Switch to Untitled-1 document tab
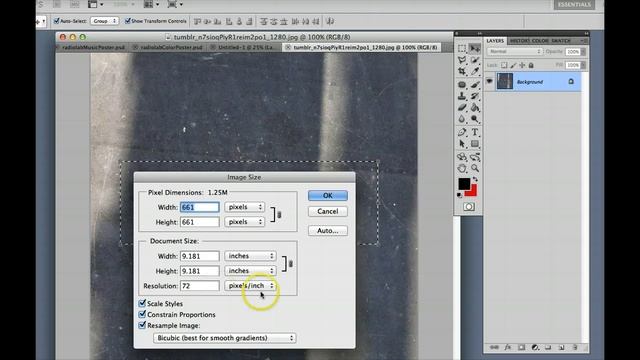 [x=244, y=47]
